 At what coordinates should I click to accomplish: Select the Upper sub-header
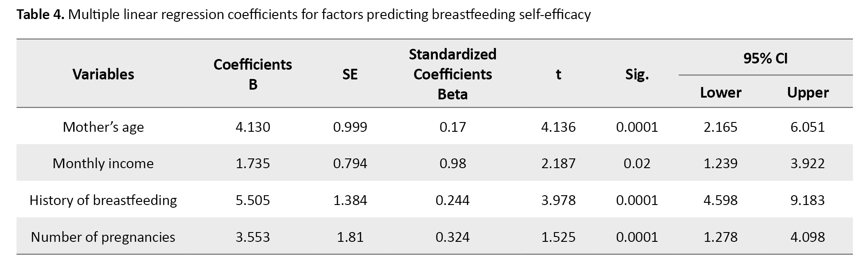pyautogui.click(x=808, y=92)
